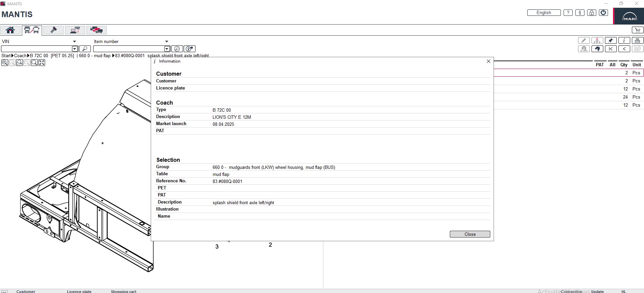The height and width of the screenshot is (293, 644).
Task: Open the shopping cart
Action: [638, 30]
